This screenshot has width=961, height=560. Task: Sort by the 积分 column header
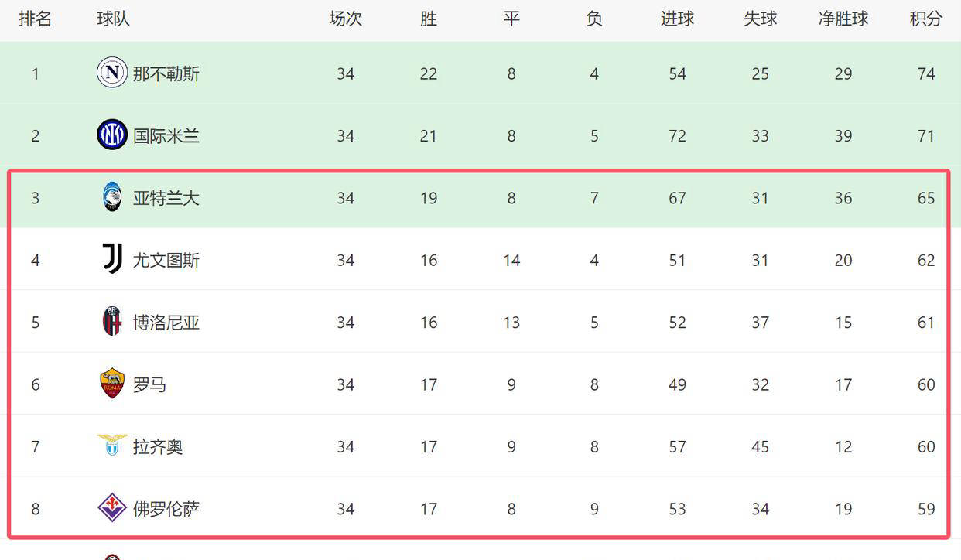[925, 19]
